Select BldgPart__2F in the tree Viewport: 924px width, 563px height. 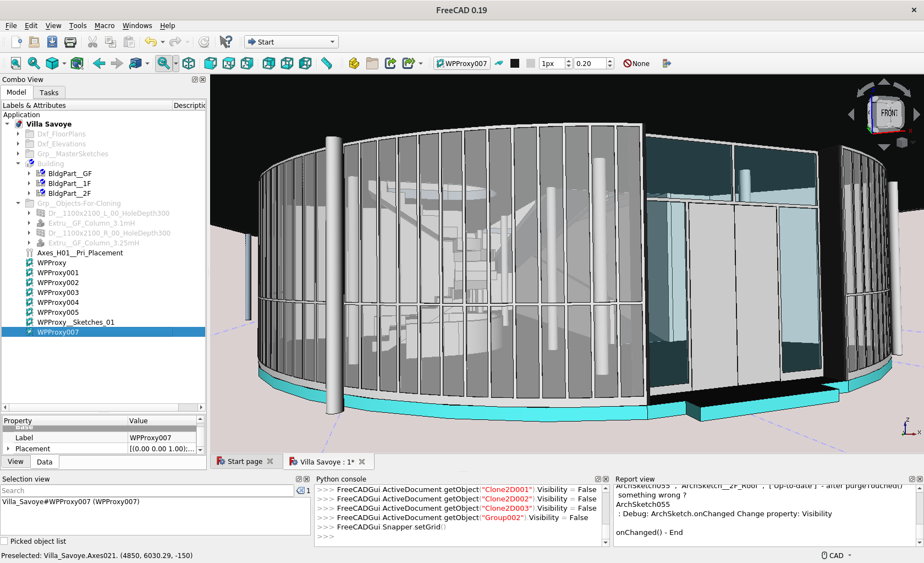coord(69,194)
